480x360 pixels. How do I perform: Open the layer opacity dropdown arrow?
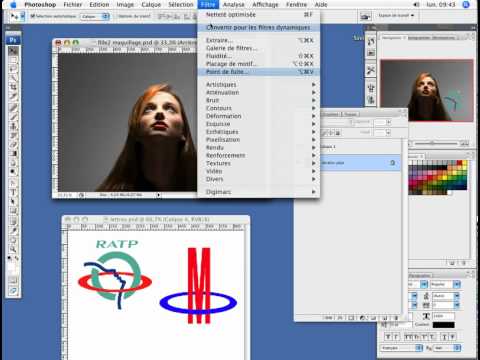(389, 122)
